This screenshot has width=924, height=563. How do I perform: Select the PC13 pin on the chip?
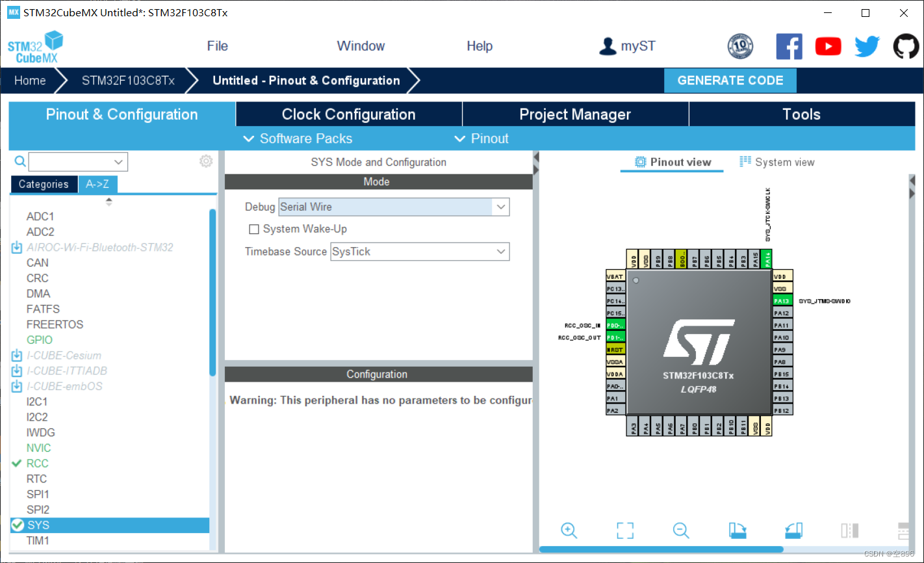615,289
